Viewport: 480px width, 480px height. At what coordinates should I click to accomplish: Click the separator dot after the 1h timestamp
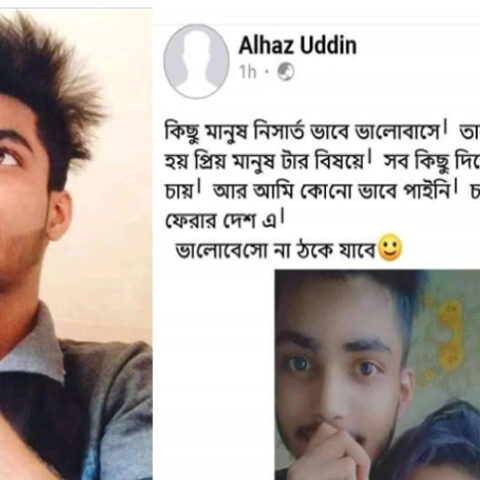pyautogui.click(x=267, y=71)
